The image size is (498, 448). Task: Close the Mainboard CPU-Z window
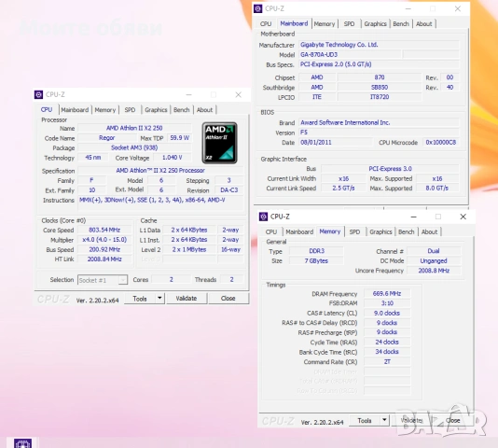pyautogui.click(x=457, y=9)
